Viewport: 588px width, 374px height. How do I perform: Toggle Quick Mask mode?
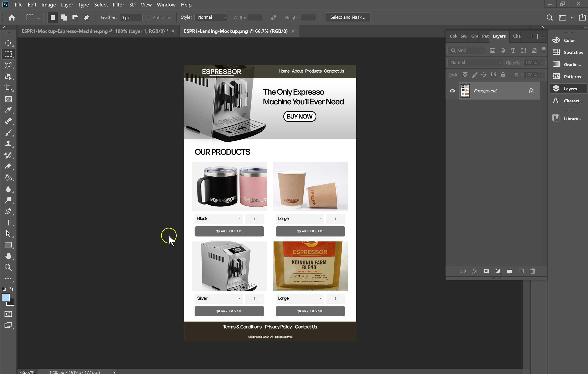click(x=8, y=314)
